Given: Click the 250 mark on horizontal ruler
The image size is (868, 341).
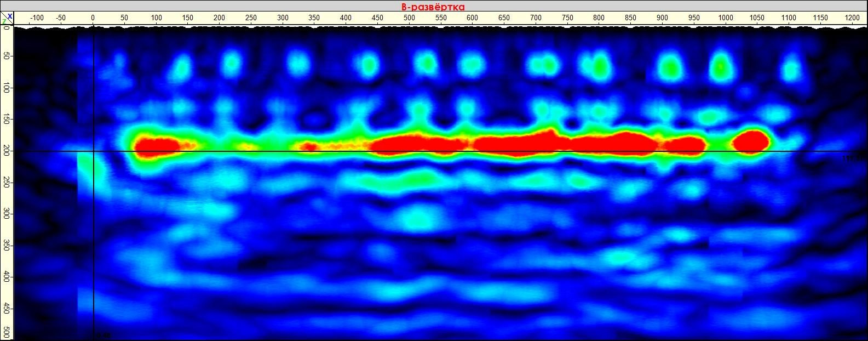Looking at the screenshot, I should [x=251, y=18].
